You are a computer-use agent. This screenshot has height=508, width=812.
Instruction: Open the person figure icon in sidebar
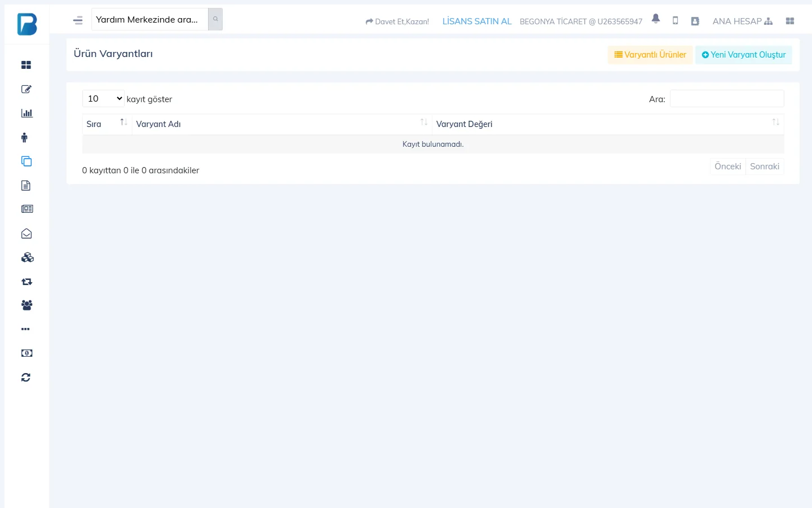point(24,137)
